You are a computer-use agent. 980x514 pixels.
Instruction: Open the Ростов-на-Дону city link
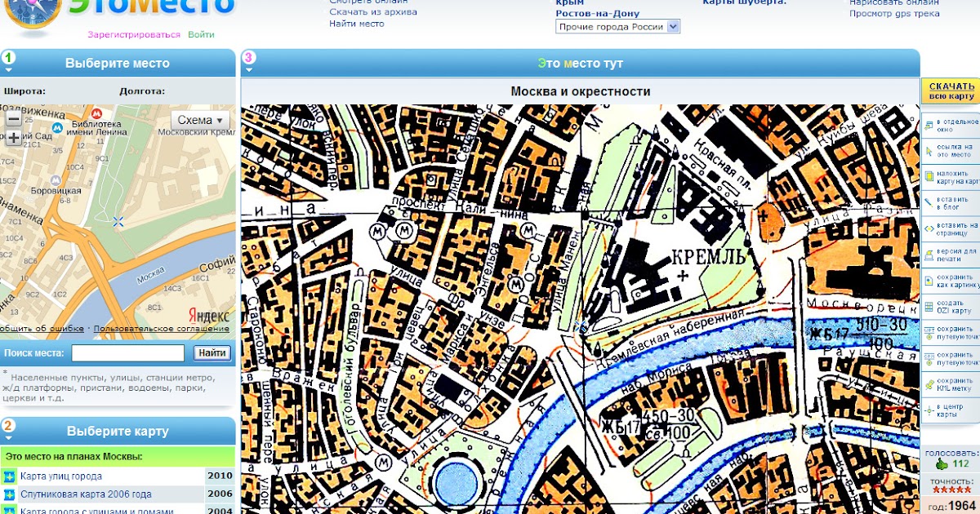click(x=598, y=14)
